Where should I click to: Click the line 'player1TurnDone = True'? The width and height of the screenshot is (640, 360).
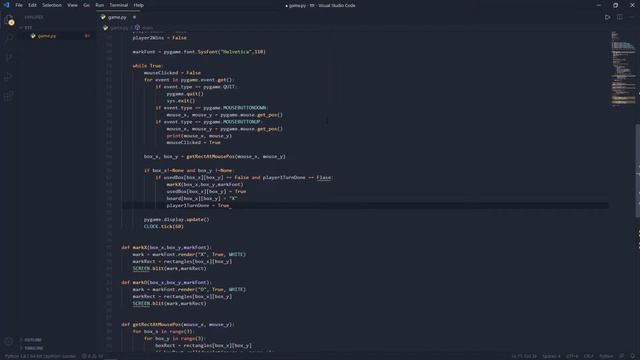(x=199, y=205)
